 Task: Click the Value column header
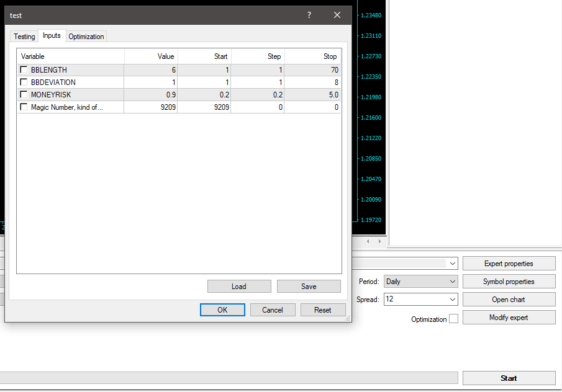click(151, 56)
